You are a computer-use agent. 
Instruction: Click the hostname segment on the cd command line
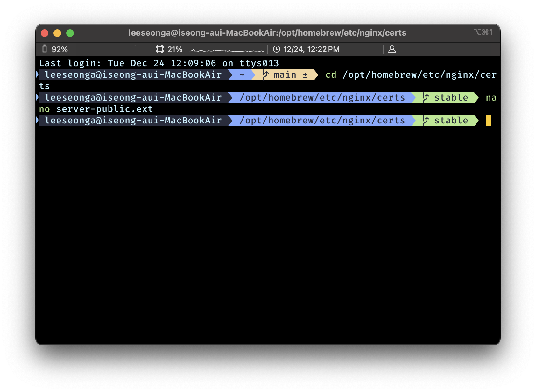pyautogui.click(x=133, y=75)
